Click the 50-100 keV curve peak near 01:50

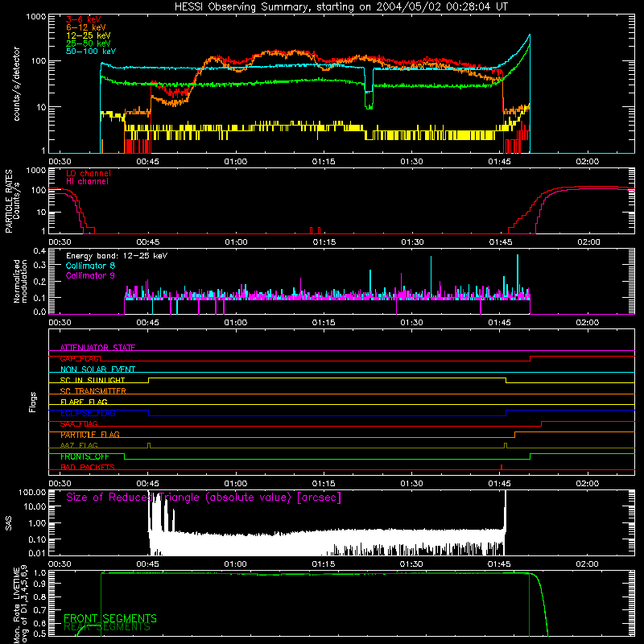530,35
